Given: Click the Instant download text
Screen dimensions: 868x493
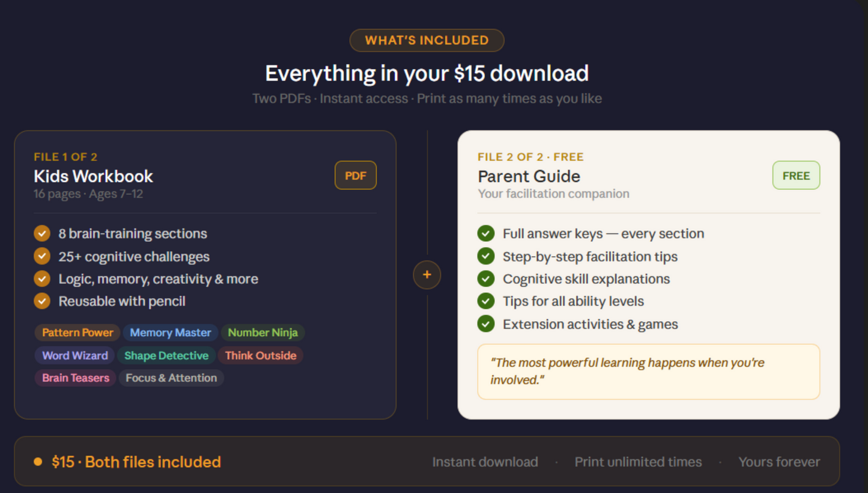Looking at the screenshot, I should tap(485, 462).
